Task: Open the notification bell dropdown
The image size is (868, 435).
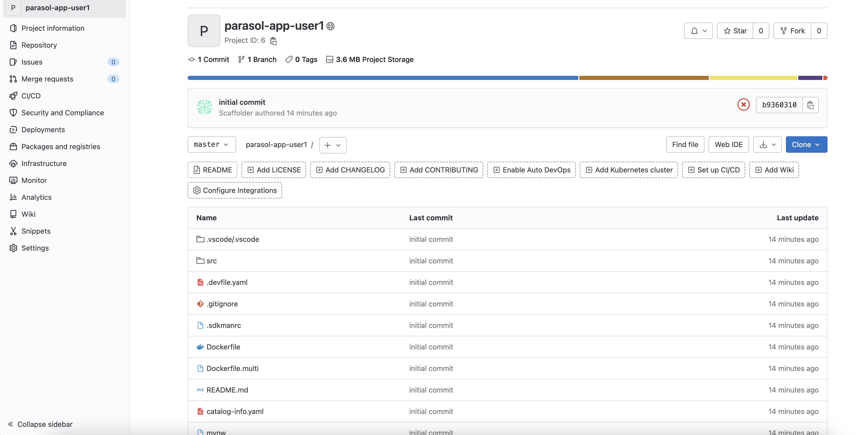Action: (x=698, y=31)
